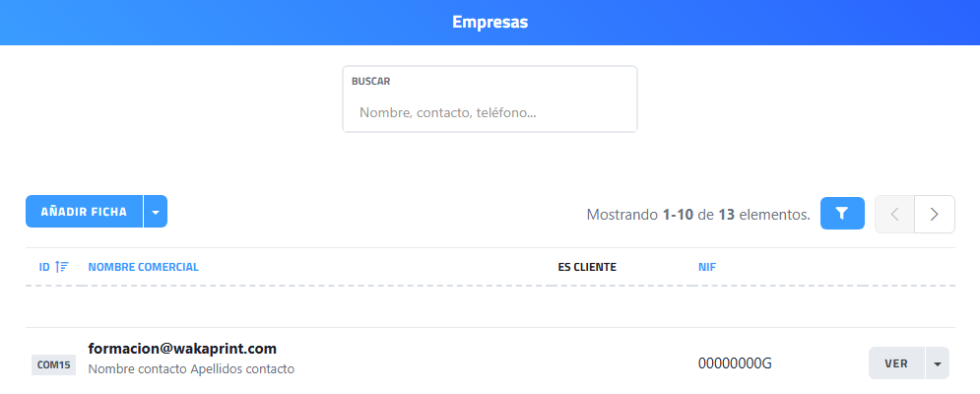Expand the dropdown arrow beside VER

click(x=937, y=363)
